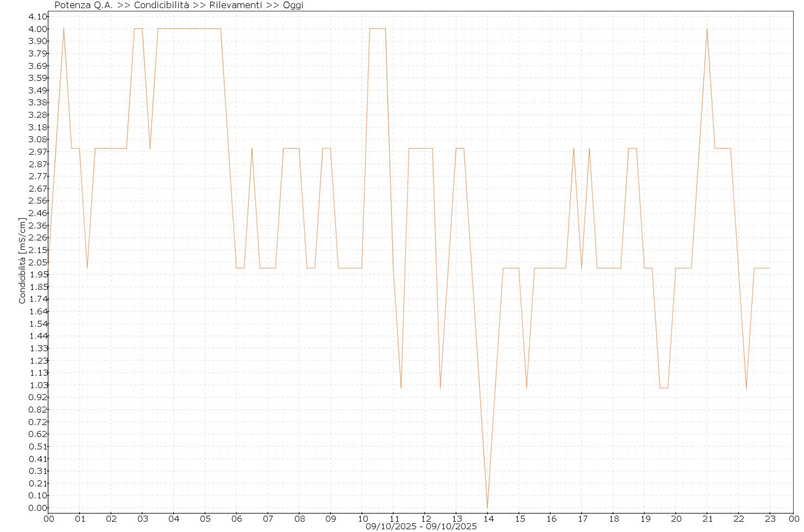Select hour 06 on the time axis
804x532 pixels.
tap(237, 518)
